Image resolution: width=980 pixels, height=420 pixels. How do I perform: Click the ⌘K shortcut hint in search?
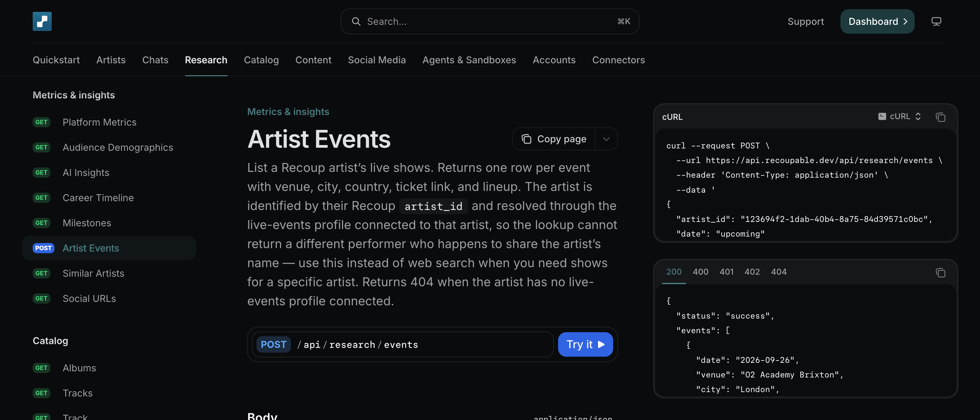(x=623, y=21)
